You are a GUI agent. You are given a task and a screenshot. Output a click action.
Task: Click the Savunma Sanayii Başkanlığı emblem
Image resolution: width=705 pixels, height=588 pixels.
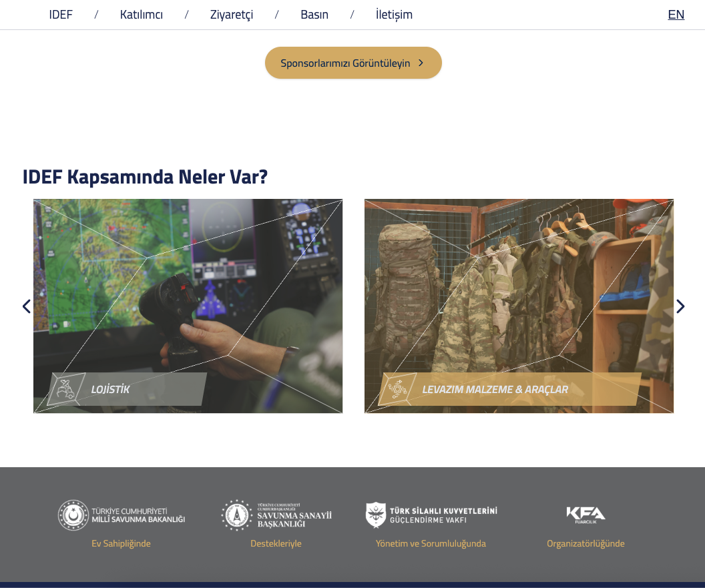(236, 515)
